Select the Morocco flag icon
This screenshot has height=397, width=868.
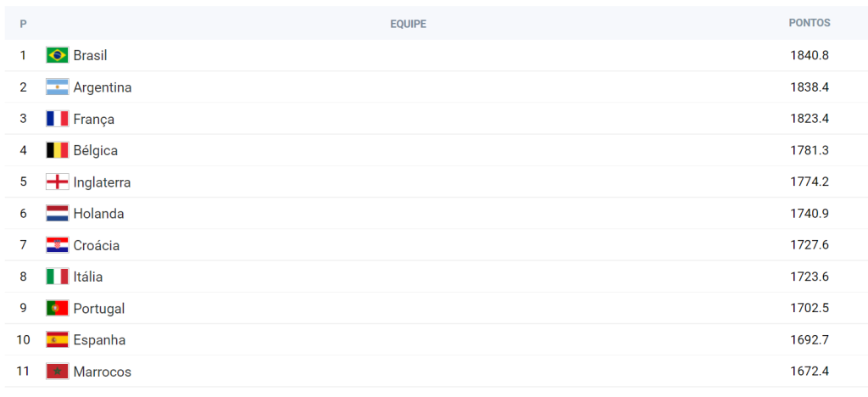(x=57, y=371)
